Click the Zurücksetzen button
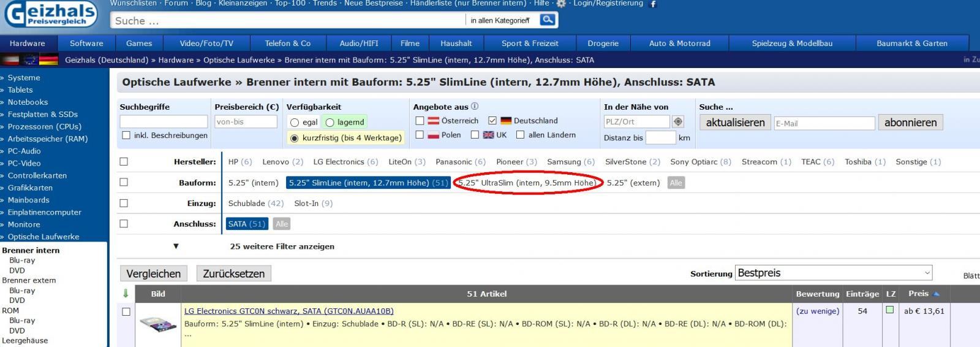Image resolution: width=980 pixels, height=347 pixels. (x=233, y=273)
